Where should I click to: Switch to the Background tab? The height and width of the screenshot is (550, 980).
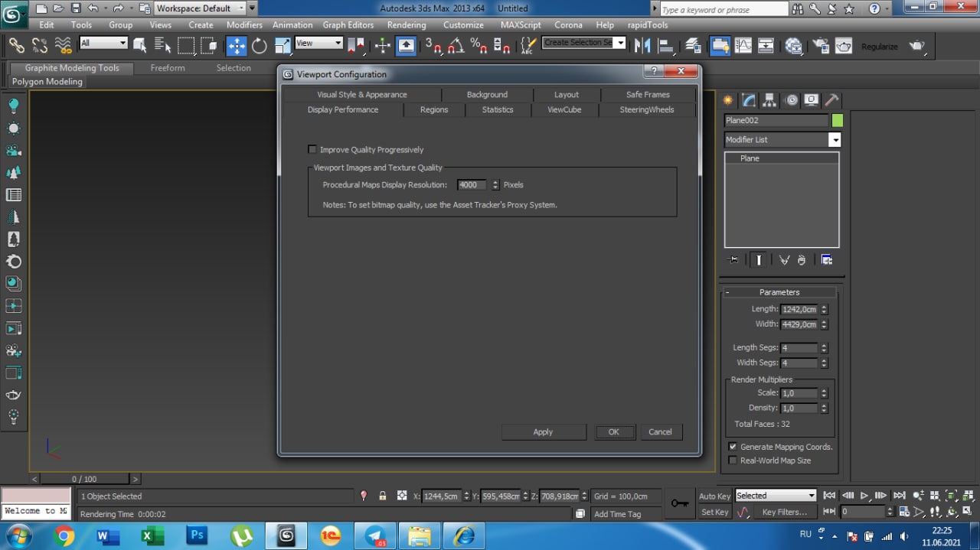(487, 95)
